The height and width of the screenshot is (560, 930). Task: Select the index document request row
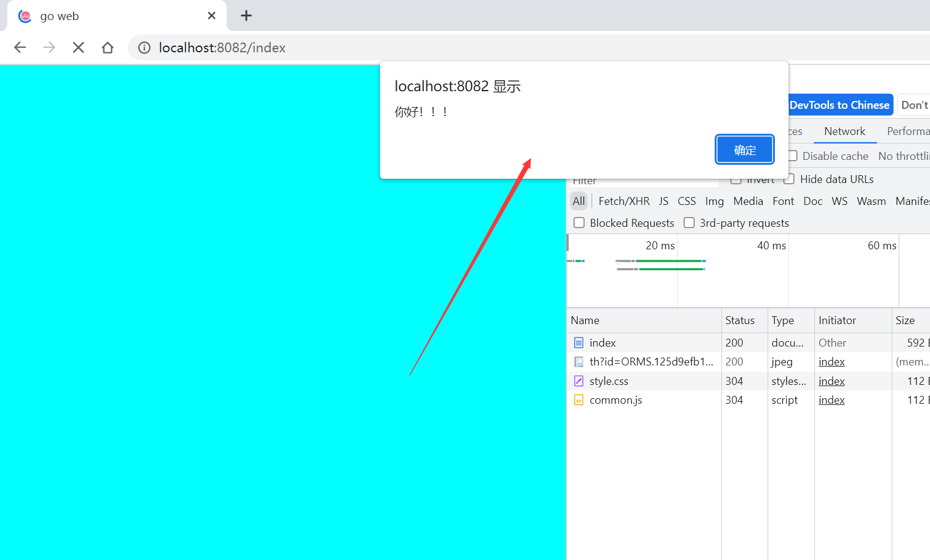(x=749, y=343)
